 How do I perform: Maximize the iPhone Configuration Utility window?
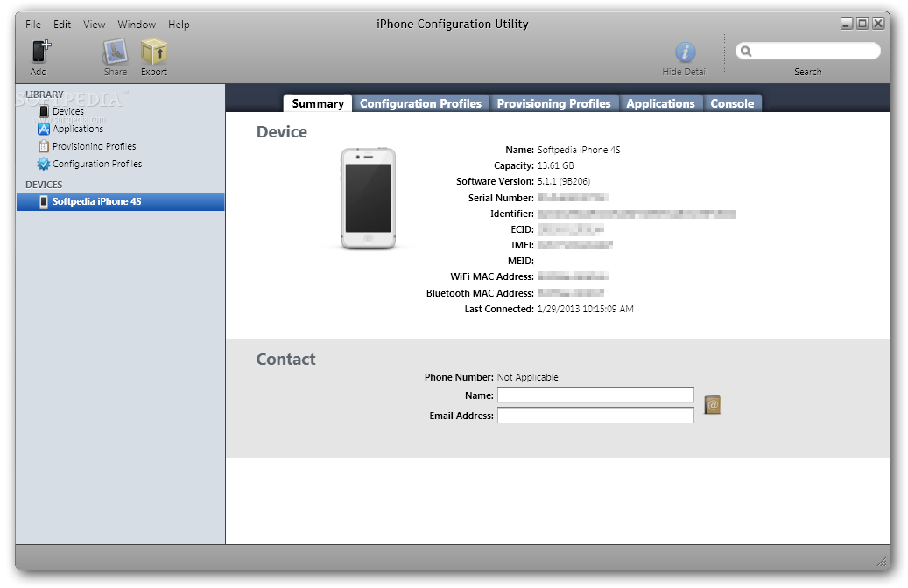(x=862, y=23)
